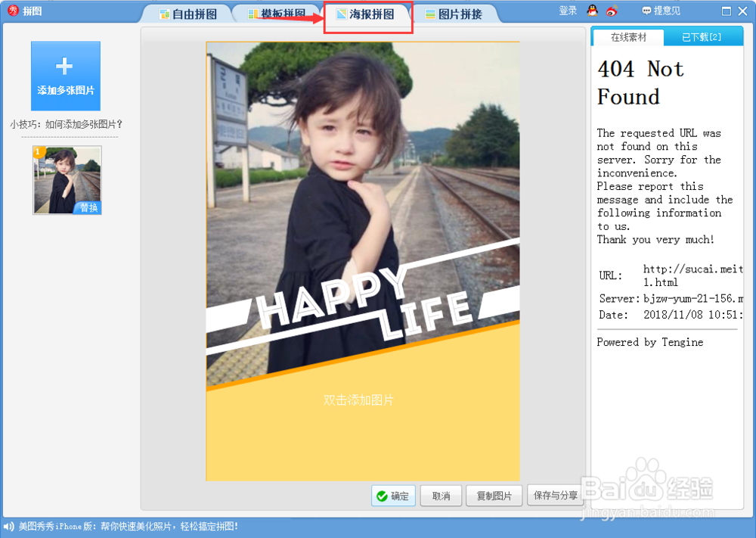
Task: Click the 美图秀秀 logo icon
Action: [x=13, y=10]
